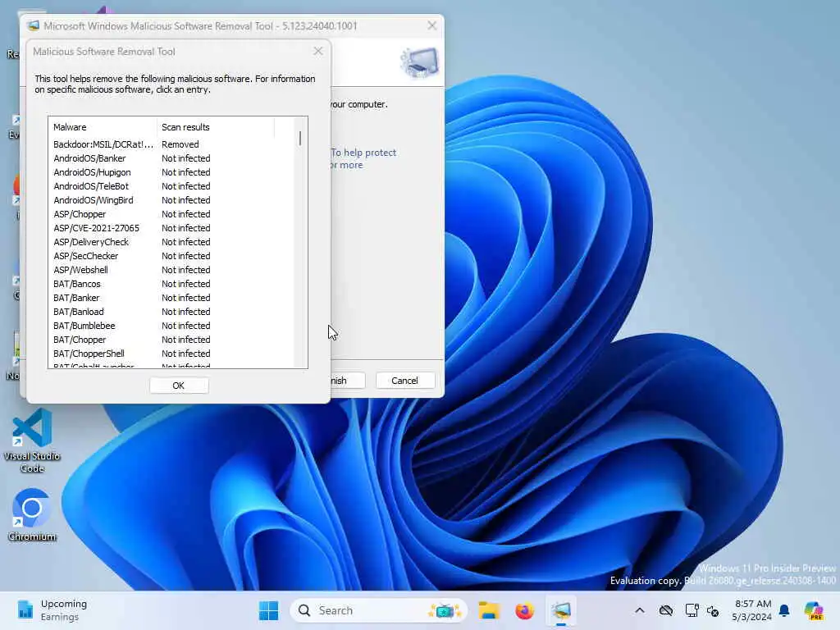Select the AndroidOS/TeleBot entry
840x630 pixels.
point(91,186)
